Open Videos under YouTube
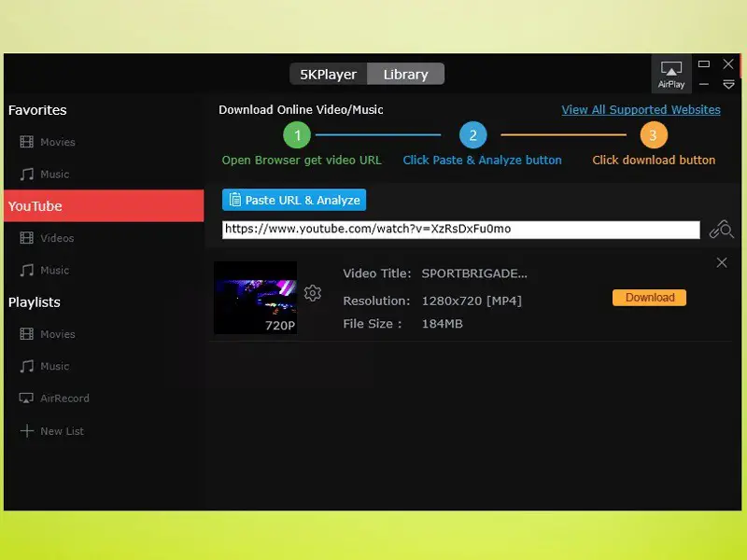747x560 pixels. click(x=47, y=238)
